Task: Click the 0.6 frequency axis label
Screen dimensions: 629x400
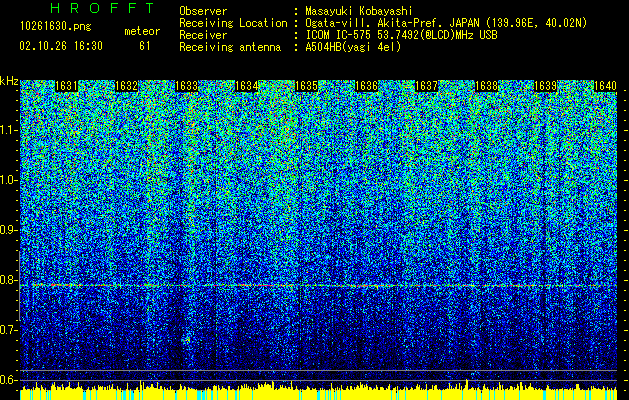Action: [9, 380]
